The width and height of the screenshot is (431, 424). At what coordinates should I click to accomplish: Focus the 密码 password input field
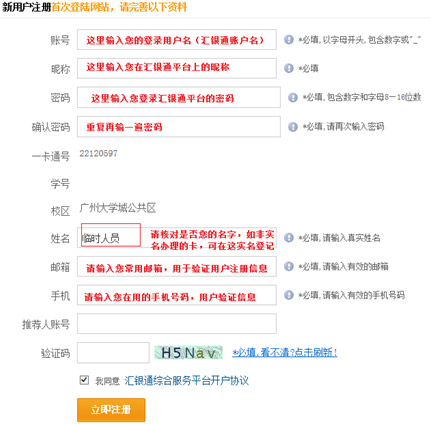(x=179, y=97)
